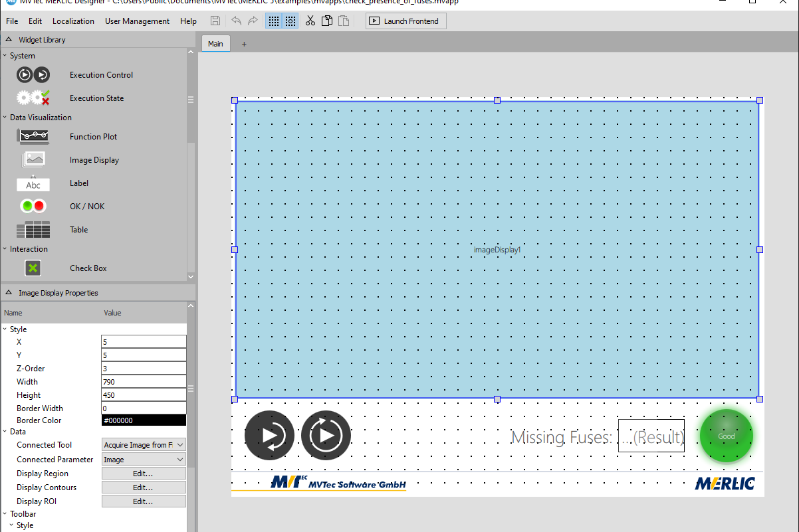Screen dimensions: 799x532
Task: Click the scissors Cut icon in toolbar
Action: pos(310,21)
